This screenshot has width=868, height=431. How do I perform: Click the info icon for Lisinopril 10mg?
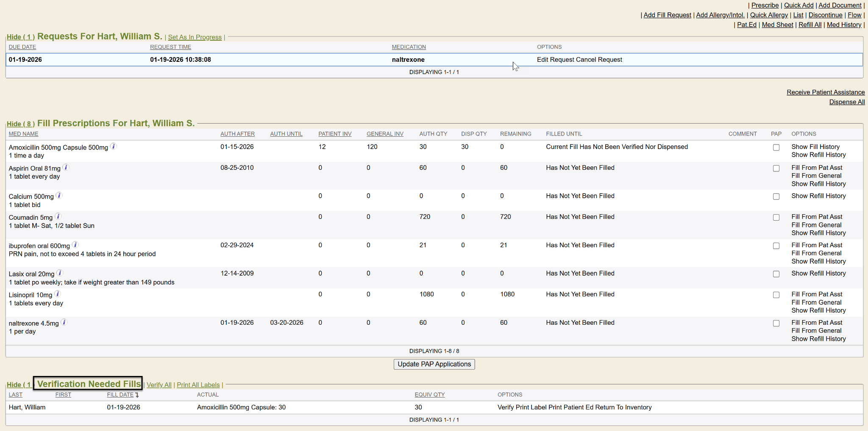58,294
